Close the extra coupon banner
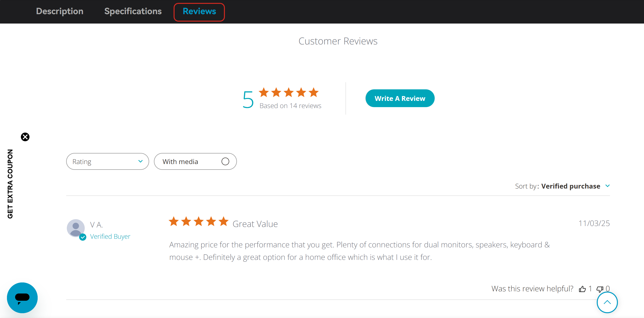 (x=25, y=137)
